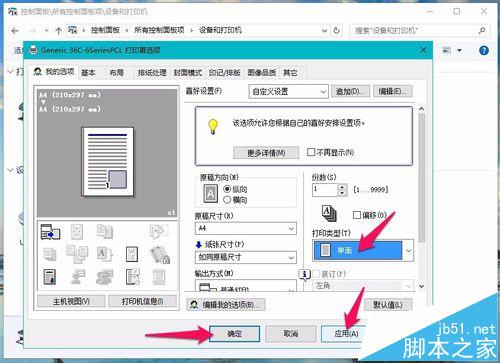
Task: Click the 份数 copies number field
Action: 325,190
